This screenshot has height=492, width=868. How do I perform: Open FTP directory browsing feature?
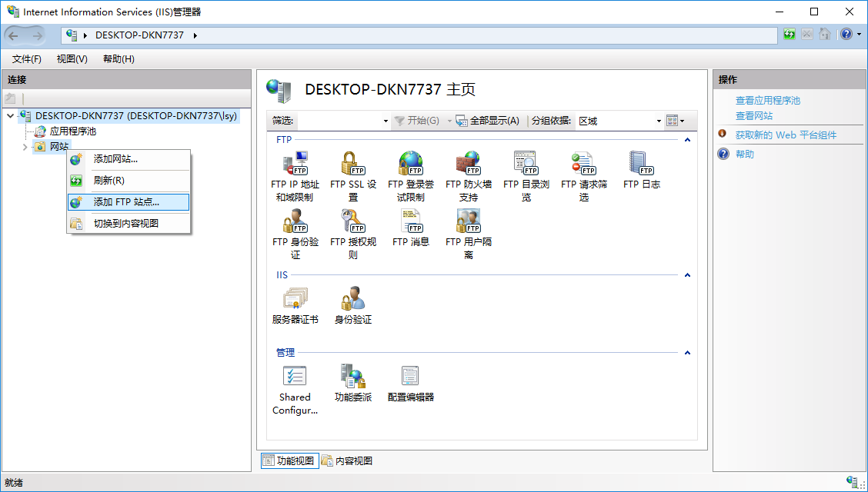(x=526, y=176)
